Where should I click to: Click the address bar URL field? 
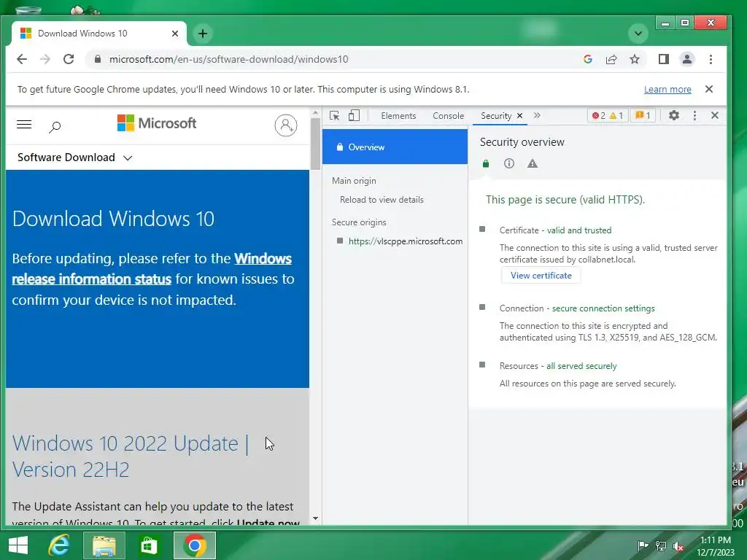coord(333,59)
